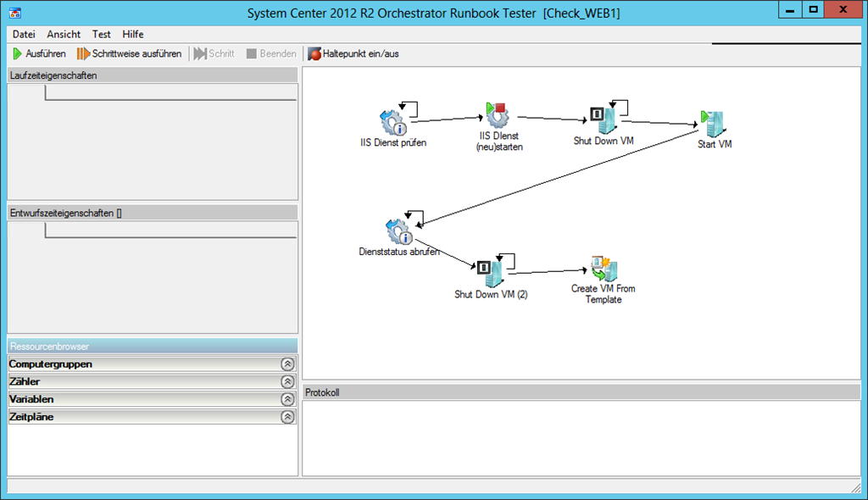This screenshot has height=500, width=868.
Task: Expand the Zähler section chevron
Action: (287, 381)
